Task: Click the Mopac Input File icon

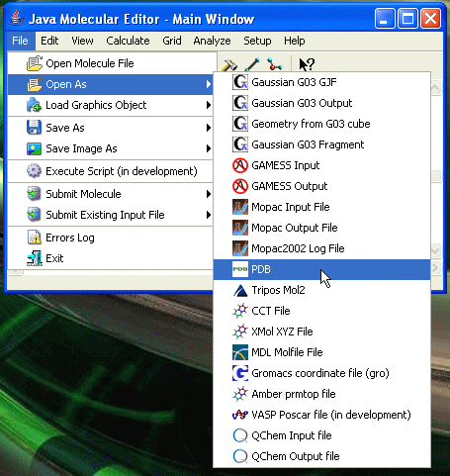Action: tap(240, 207)
